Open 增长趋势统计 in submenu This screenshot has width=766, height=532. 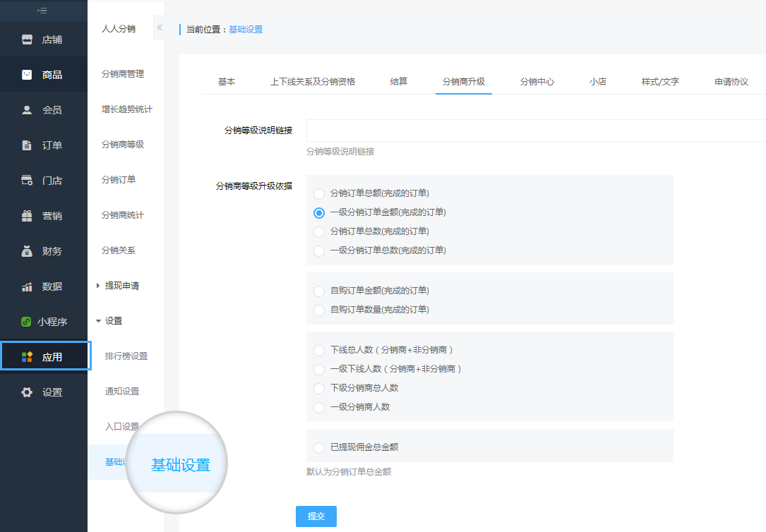tap(127, 109)
